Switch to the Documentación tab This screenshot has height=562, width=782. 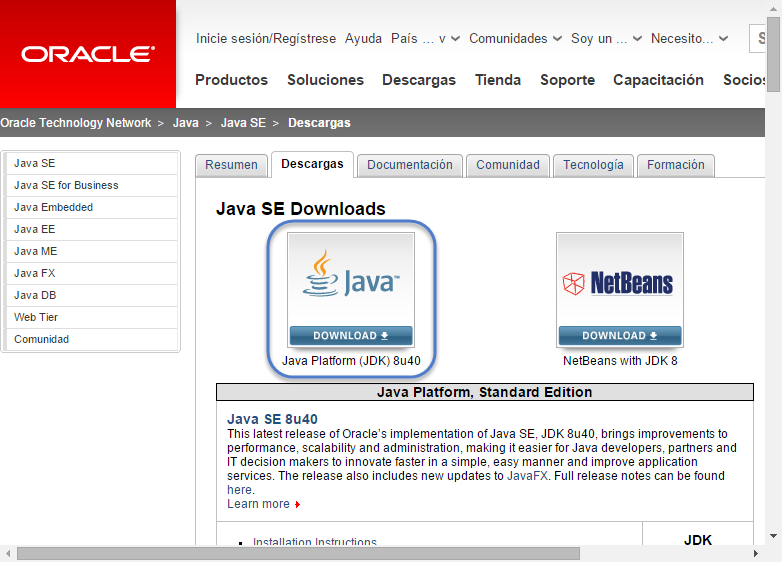(x=410, y=165)
